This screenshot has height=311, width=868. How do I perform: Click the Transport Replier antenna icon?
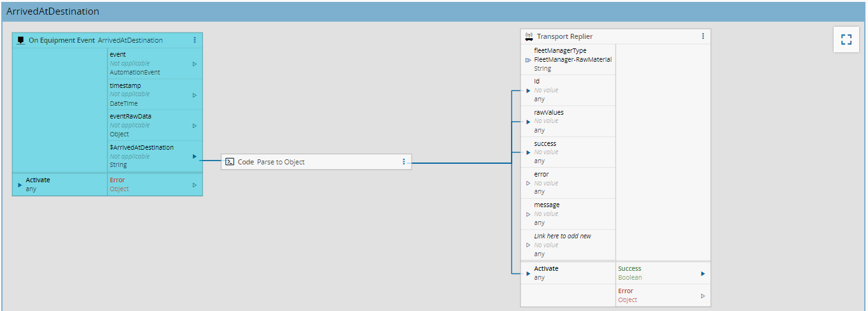[x=528, y=36]
